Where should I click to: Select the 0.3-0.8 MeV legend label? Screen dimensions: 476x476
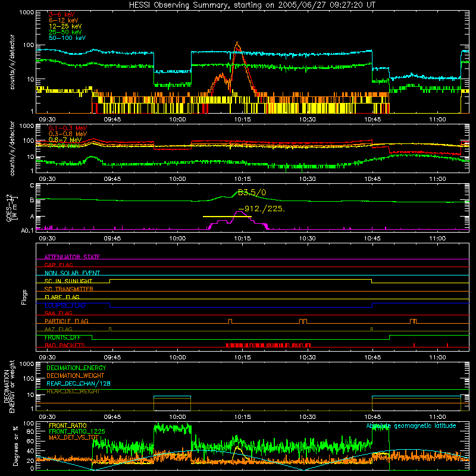coord(68,134)
